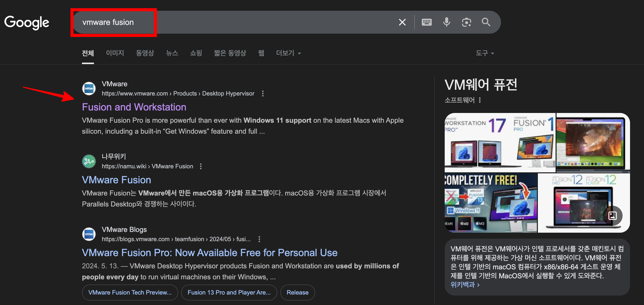Click the VM웨어 퓨전 panel title
This screenshot has width=644, height=305.
coord(481,85)
